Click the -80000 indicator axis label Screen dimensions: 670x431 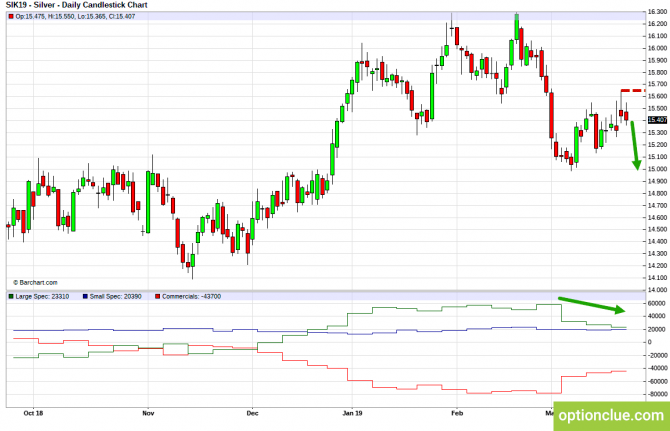coord(656,394)
